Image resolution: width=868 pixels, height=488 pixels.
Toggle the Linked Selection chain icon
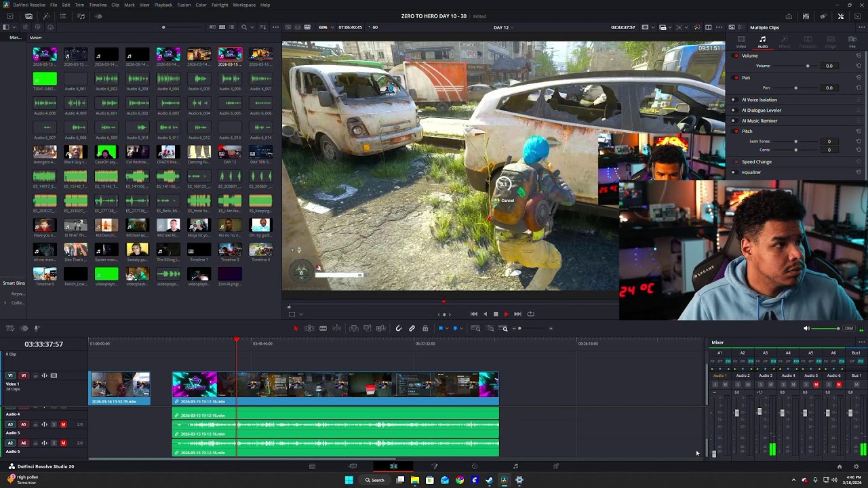(412, 329)
